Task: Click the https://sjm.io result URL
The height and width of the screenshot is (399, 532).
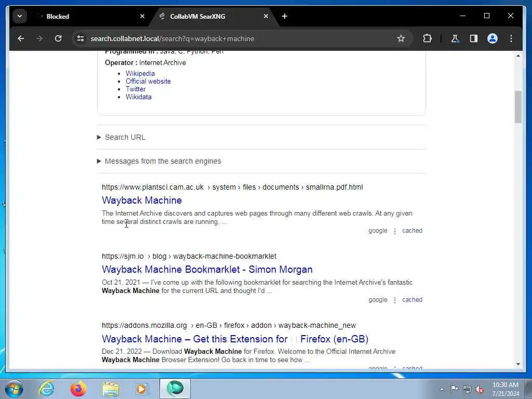Action: click(189, 257)
